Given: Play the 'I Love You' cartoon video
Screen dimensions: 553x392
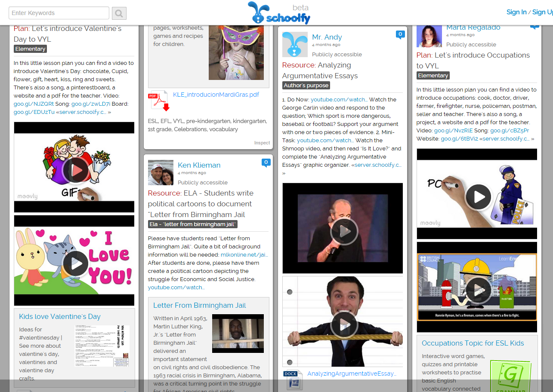Looking at the screenshot, I should click(x=75, y=263).
